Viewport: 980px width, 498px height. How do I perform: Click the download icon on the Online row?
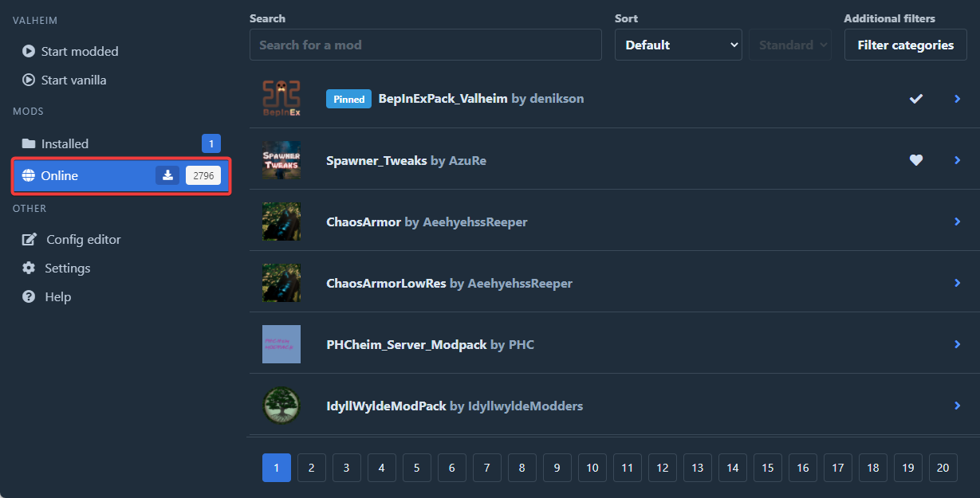tap(167, 175)
